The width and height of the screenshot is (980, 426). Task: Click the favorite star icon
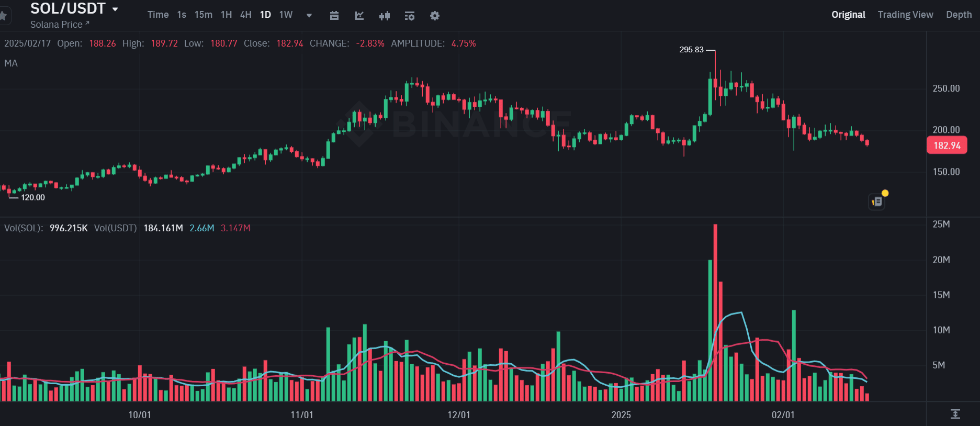(3, 16)
